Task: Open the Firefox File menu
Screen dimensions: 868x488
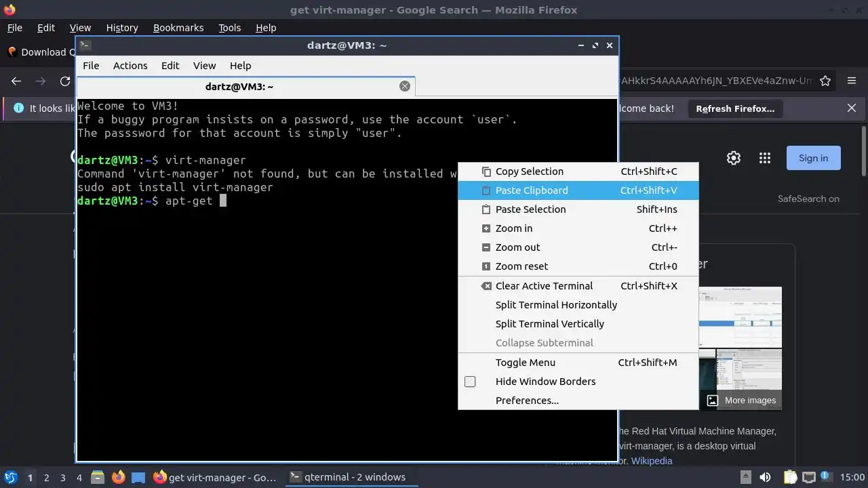Action: click(15, 28)
